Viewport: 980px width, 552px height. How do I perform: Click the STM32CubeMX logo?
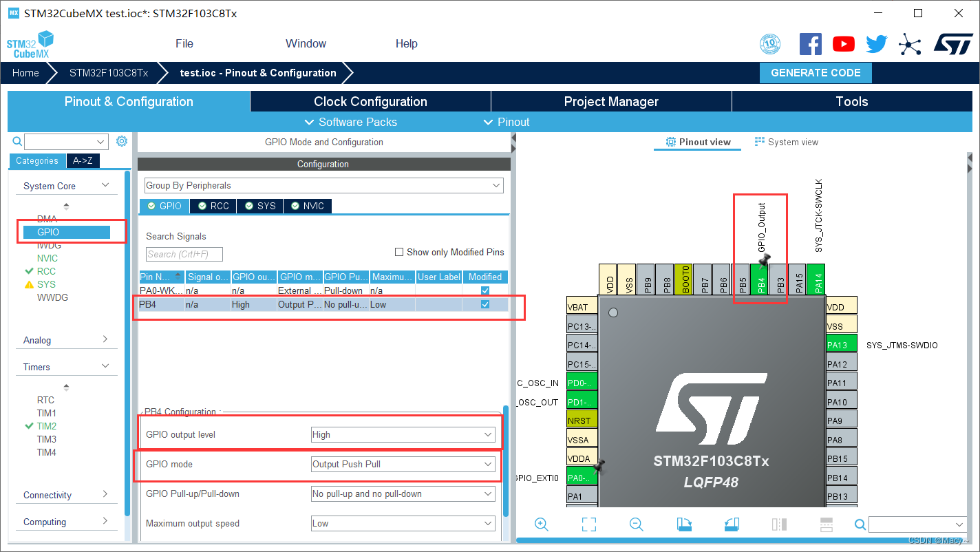pyautogui.click(x=30, y=44)
